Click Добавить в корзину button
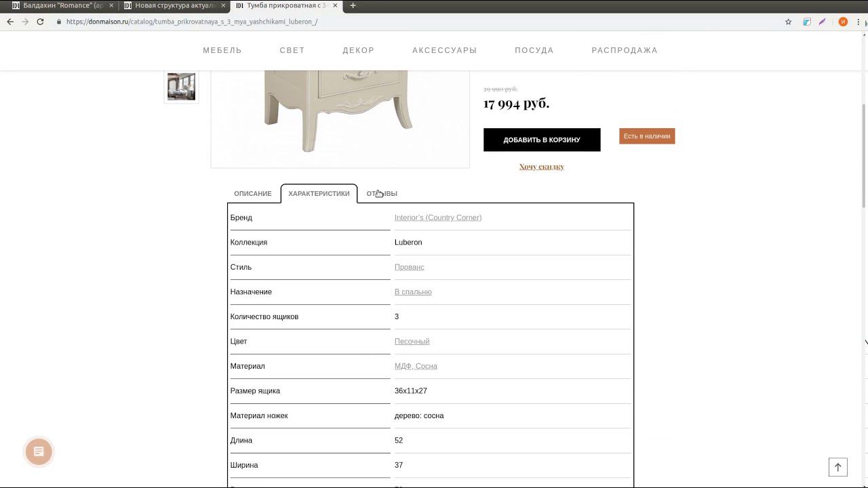This screenshot has height=488, width=868. pos(541,140)
